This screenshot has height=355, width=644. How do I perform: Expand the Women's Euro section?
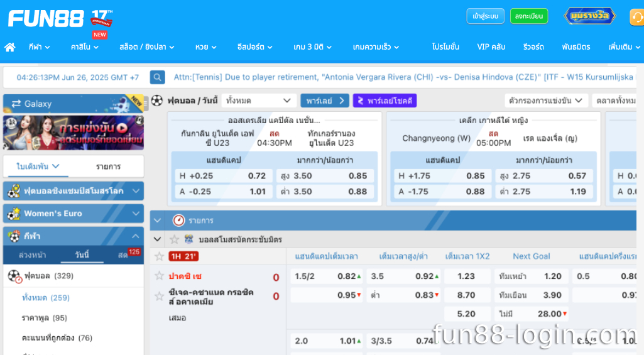[74, 214]
